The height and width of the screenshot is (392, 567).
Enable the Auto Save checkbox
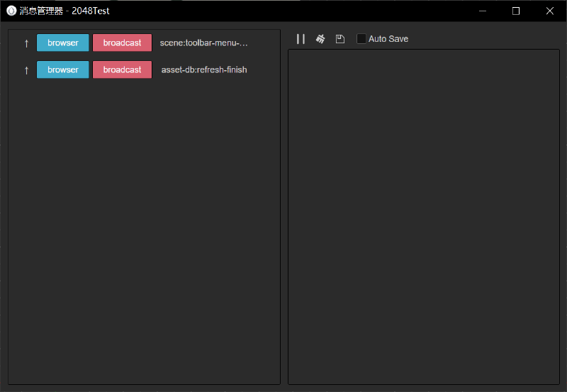361,39
